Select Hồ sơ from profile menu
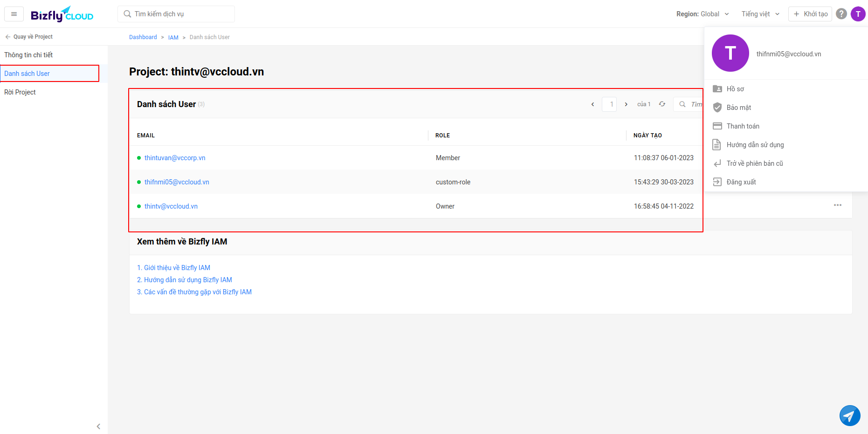 click(735, 89)
